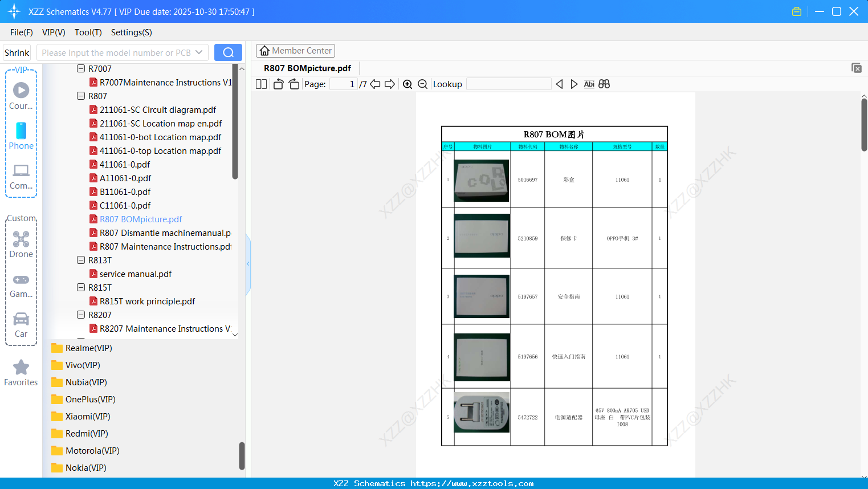Click the file tree vertical scrollbar
The height and width of the screenshot is (489, 868).
click(235, 122)
